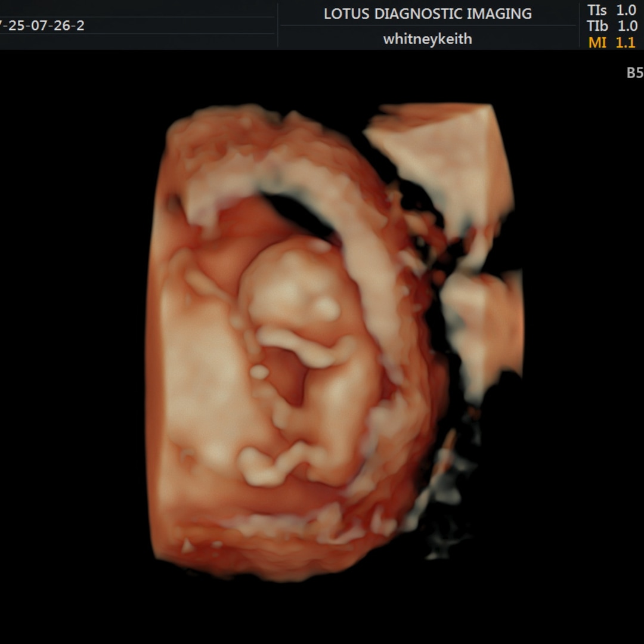
Task: Click the LOTUS DIAGNOSTIC IMAGING header text
Action: pyautogui.click(x=428, y=14)
